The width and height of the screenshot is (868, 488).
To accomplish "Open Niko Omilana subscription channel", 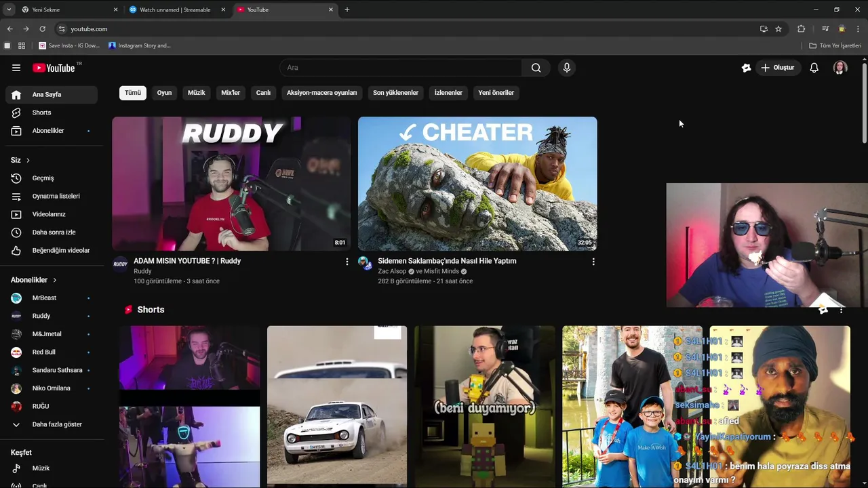I will pos(52,388).
